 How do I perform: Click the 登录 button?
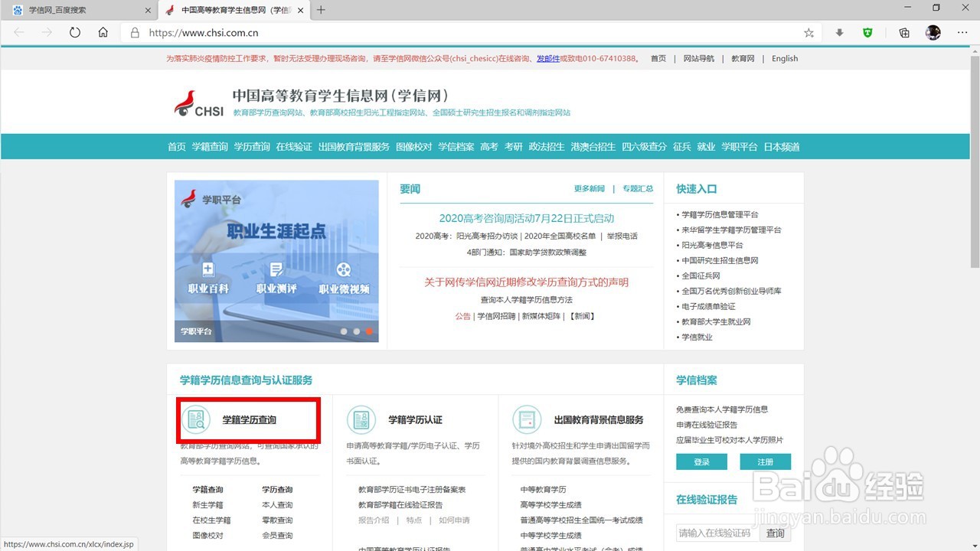click(701, 461)
